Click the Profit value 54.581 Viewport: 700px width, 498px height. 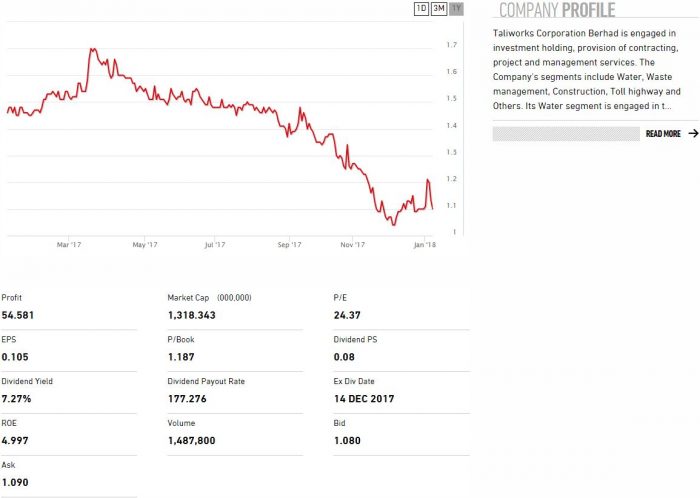pyautogui.click(x=21, y=315)
